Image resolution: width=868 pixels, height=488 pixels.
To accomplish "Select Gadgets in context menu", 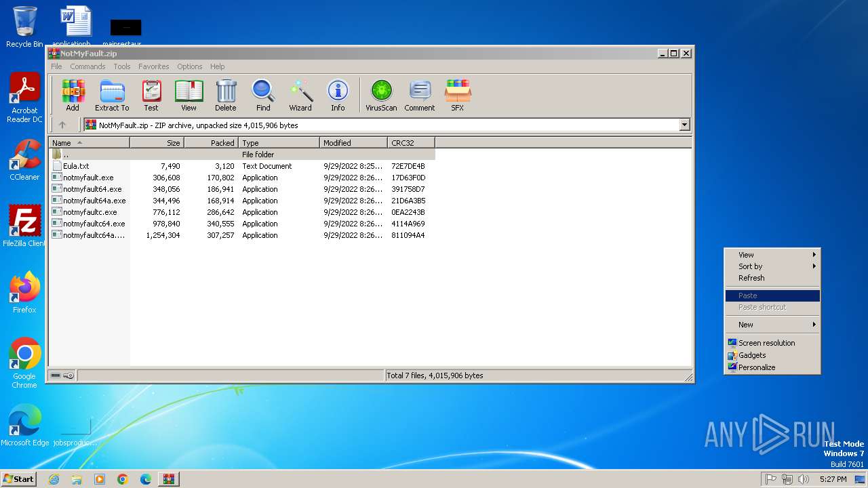I will tap(772, 355).
